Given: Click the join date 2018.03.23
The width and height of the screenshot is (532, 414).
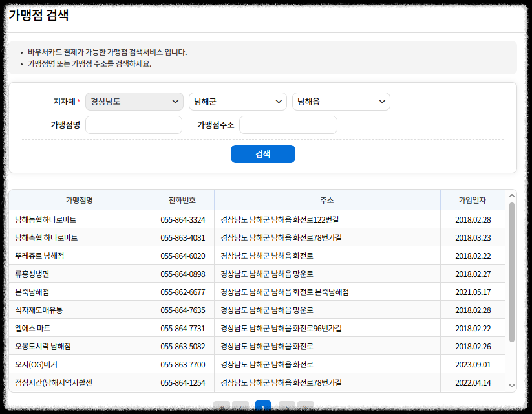Looking at the screenshot, I should coord(473,238).
